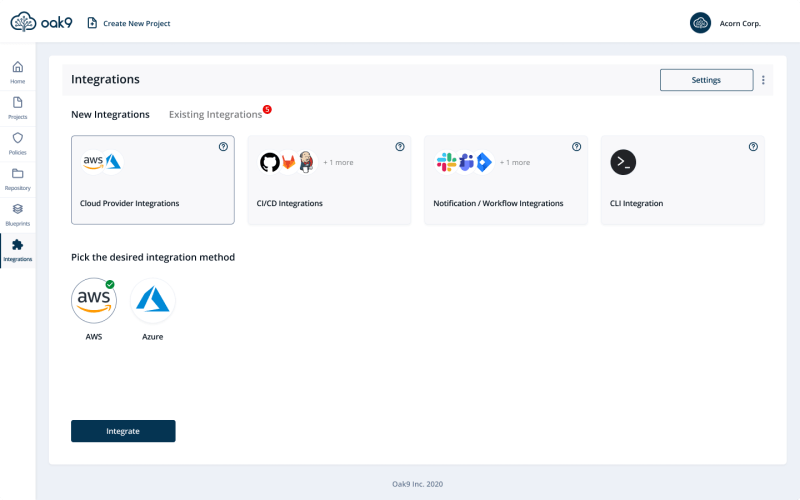Screen dimensions: 800x500
Task: Click the Jenkins logo in CI/CD card
Action: point(306,162)
